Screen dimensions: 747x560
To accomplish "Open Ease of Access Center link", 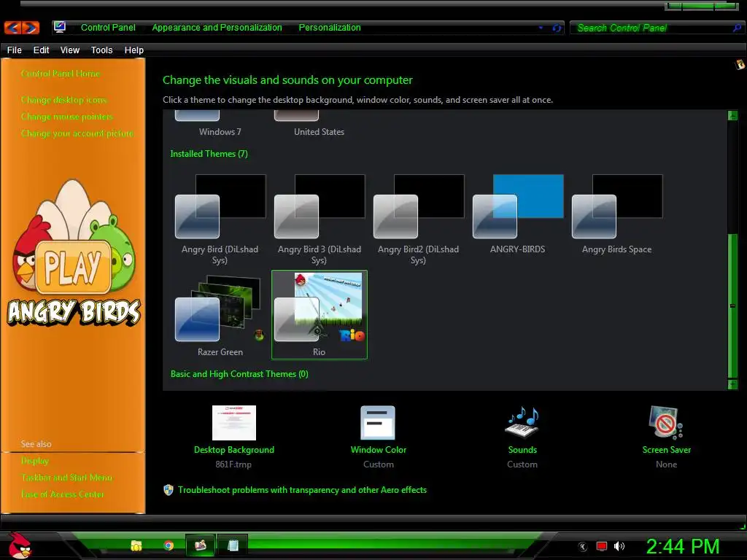I will 63,494.
